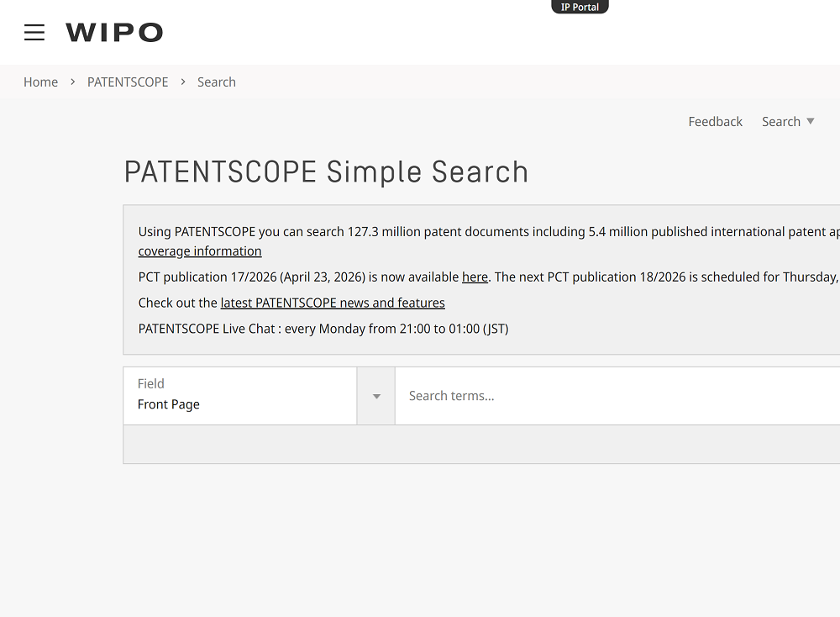This screenshot has width=840, height=617.
Task: Expand the field selector arrow button
Action: tap(376, 396)
